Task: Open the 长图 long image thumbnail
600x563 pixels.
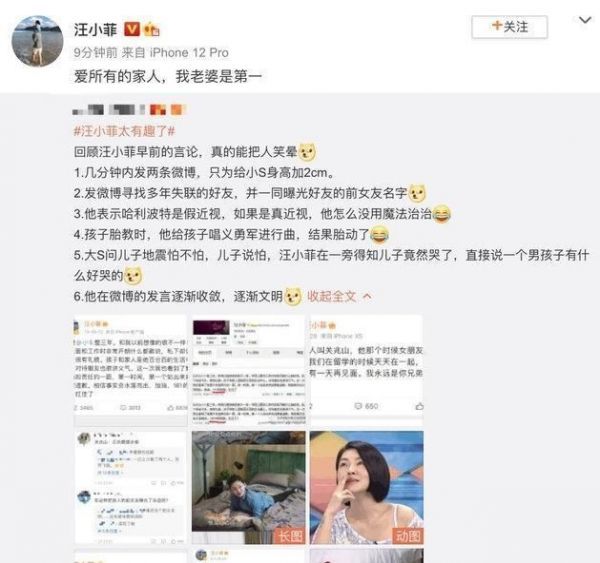Action: click(x=249, y=488)
